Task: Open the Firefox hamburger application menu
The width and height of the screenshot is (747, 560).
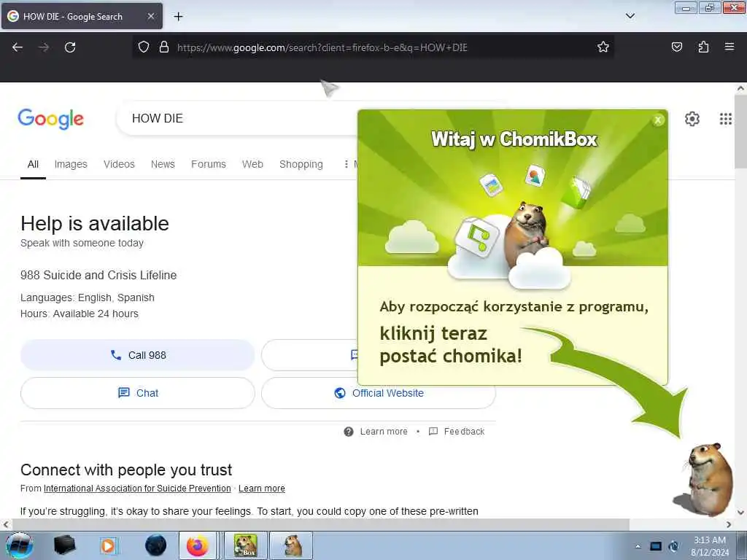Action: click(x=729, y=47)
